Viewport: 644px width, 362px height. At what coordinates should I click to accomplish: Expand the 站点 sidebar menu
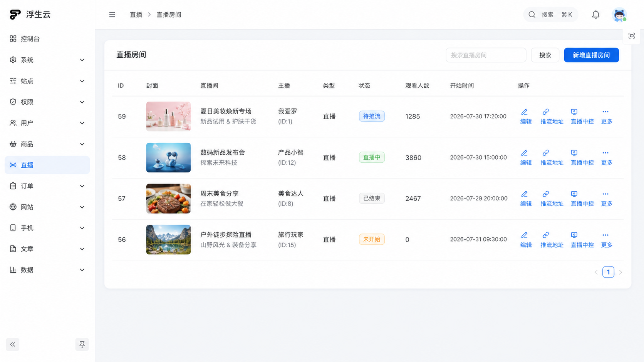coord(47,81)
